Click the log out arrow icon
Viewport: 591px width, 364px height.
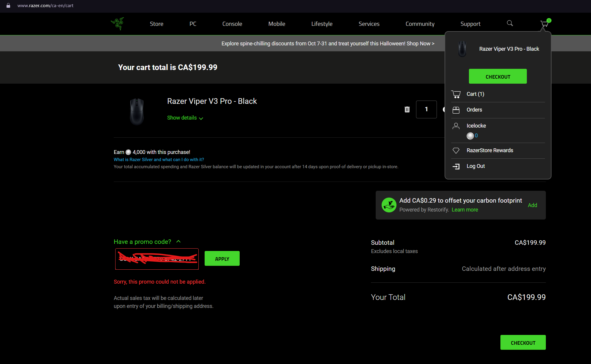pyautogui.click(x=456, y=166)
